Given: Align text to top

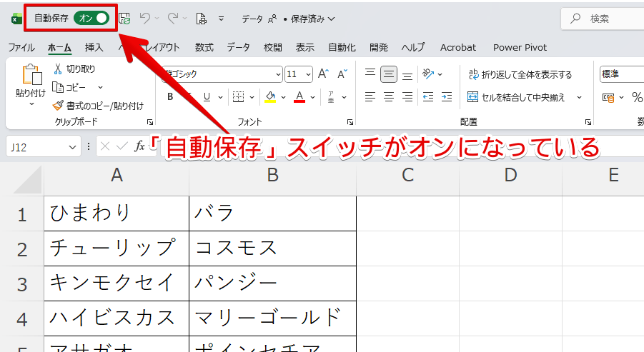Looking at the screenshot, I should tap(370, 74).
